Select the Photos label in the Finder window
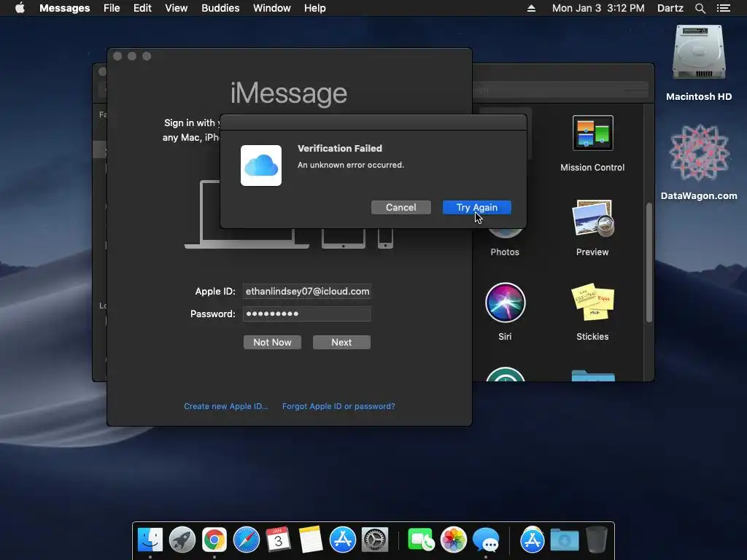The height and width of the screenshot is (560, 747). click(505, 252)
